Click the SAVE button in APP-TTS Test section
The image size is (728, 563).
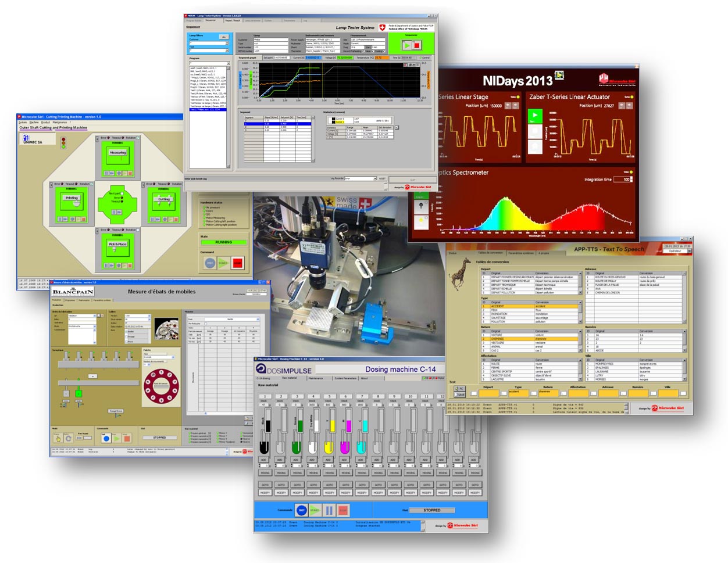(459, 395)
